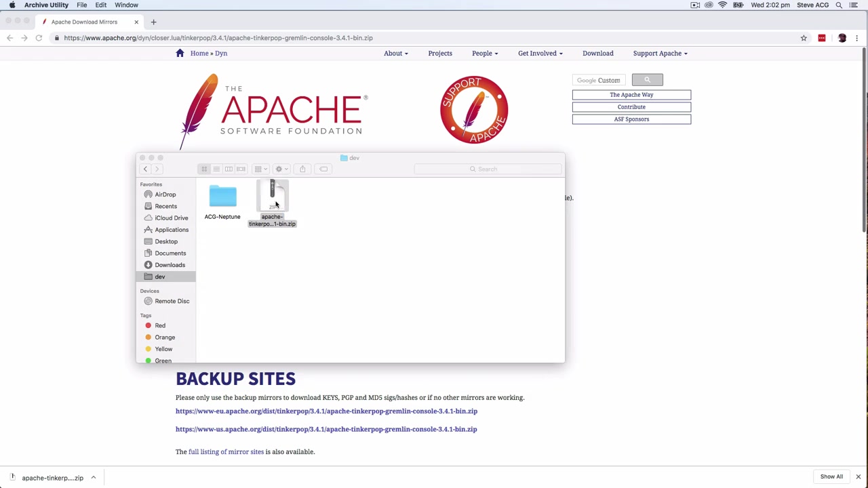
Task: Open the Finder action gear menu
Action: click(281, 169)
